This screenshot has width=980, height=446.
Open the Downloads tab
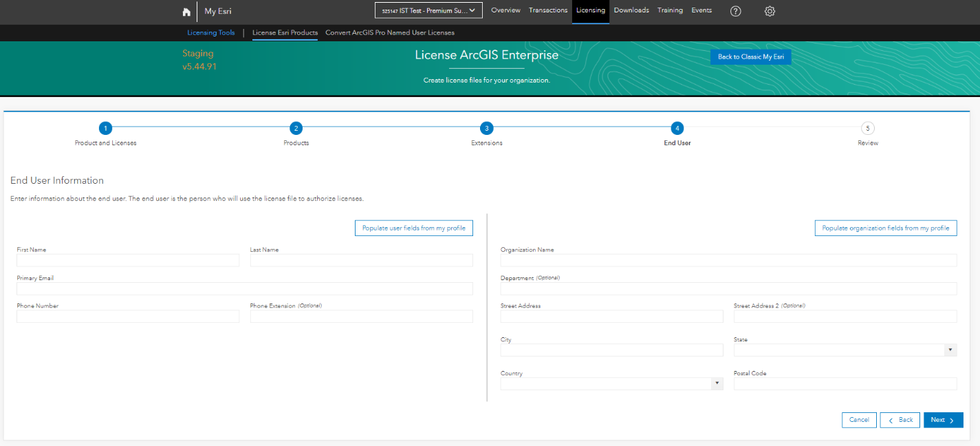click(631, 10)
